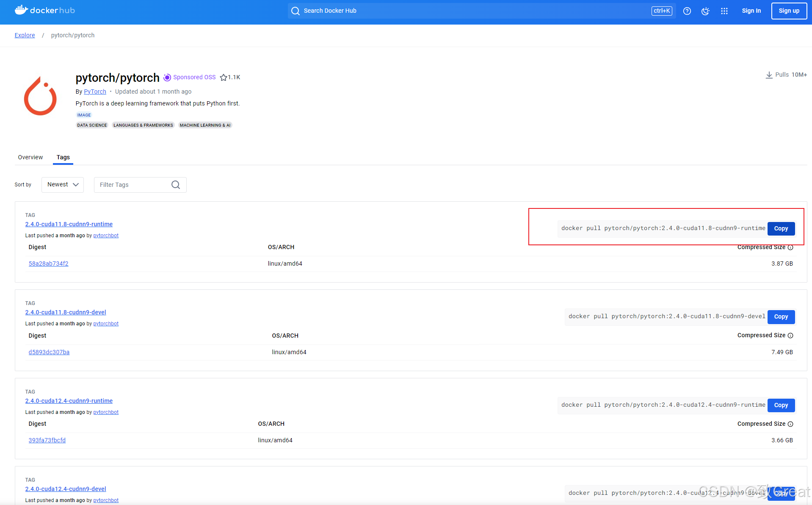812x505 pixels.
Task: Open digest d5893dc307ba
Action: coord(49,352)
